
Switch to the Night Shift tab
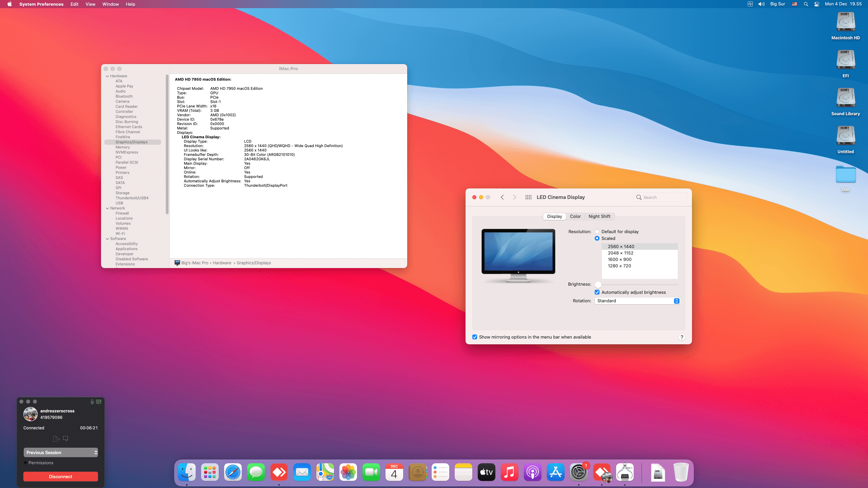coord(599,217)
